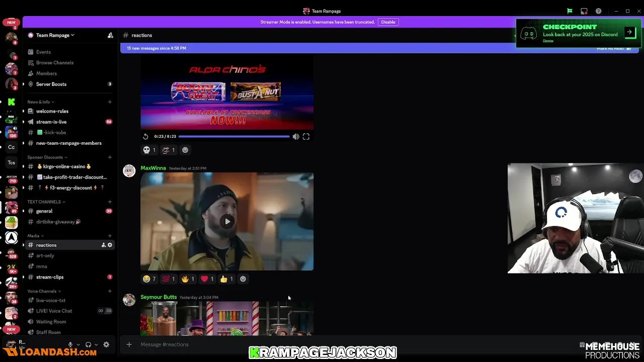Screen dimensions: 644x362
Task: Open the white arrow logo server icon
Action: tap(11, 238)
